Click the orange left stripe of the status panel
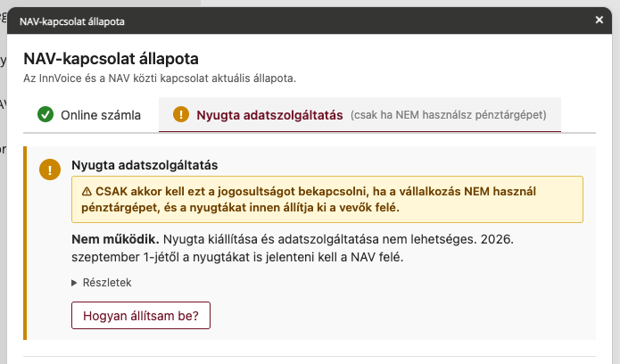Screen dimensions: 620x364 click(25, 243)
